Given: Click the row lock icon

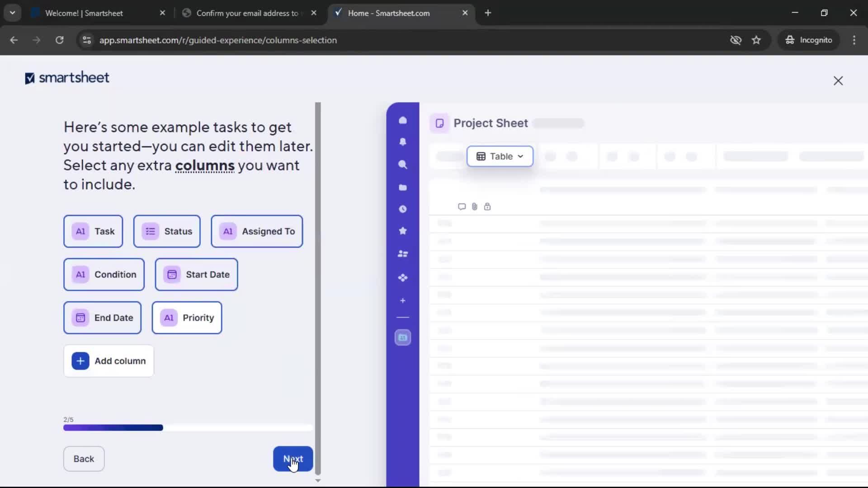Looking at the screenshot, I should 488,206.
